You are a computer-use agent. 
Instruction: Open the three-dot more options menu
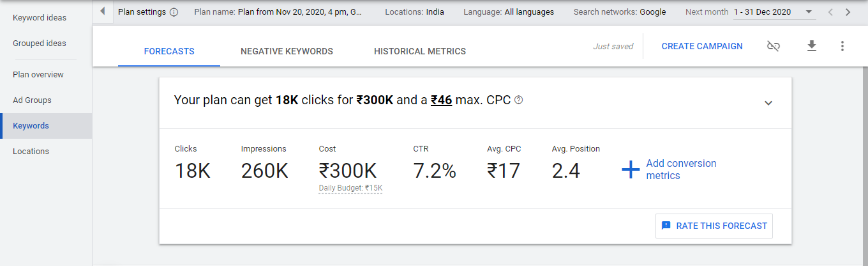pyautogui.click(x=842, y=46)
